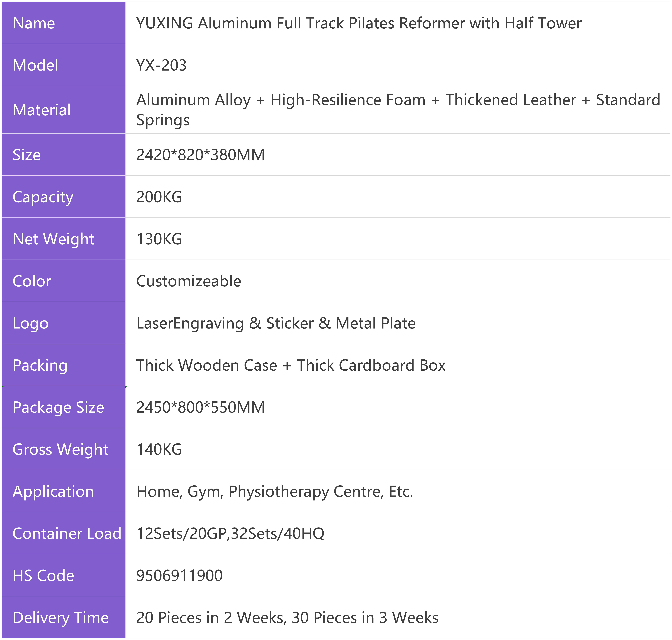The width and height of the screenshot is (672, 640).
Task: Click the 'Model' label cell
Action: pos(64,65)
